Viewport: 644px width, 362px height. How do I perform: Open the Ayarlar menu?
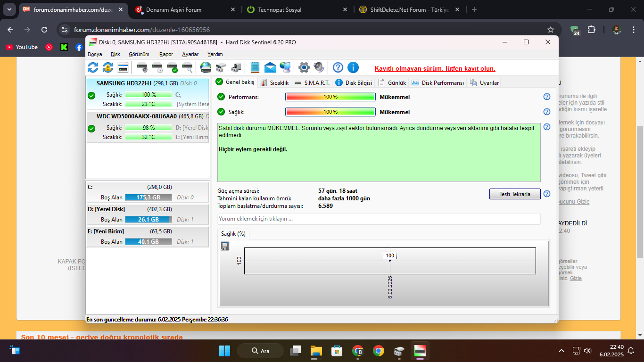point(190,54)
